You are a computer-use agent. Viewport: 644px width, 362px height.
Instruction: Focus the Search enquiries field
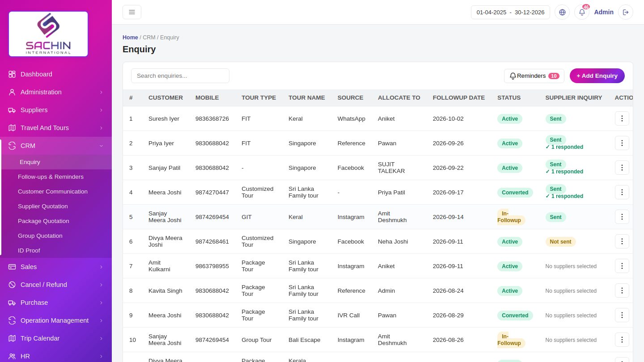click(180, 76)
